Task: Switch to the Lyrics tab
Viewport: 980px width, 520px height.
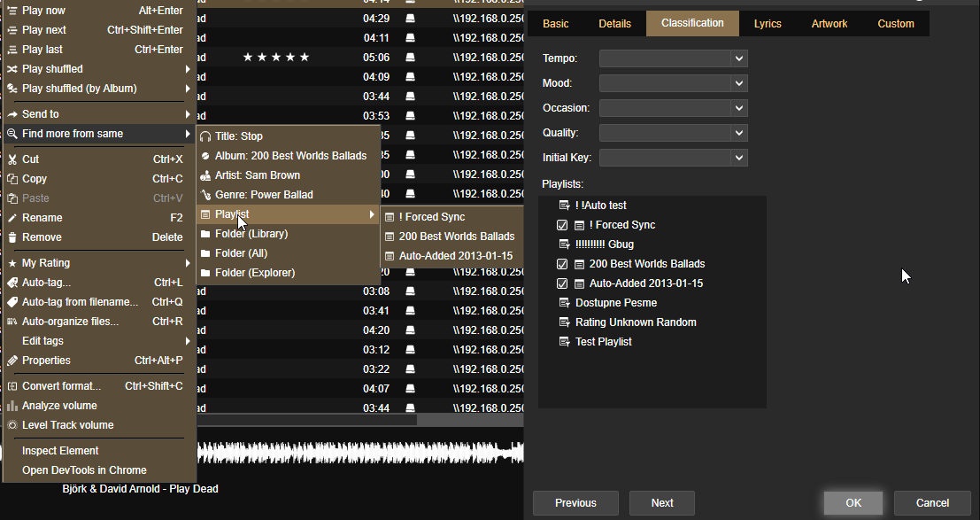Action: [768, 24]
